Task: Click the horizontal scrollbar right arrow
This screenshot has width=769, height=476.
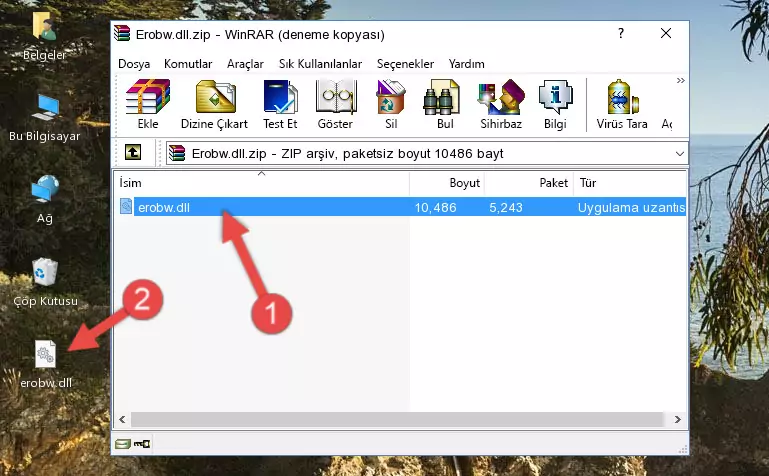Action: 678,419
